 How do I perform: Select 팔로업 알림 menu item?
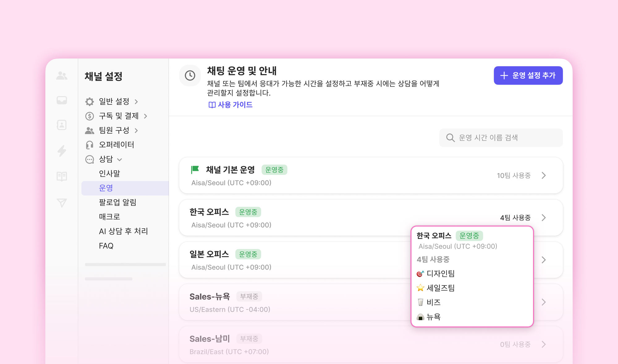tap(117, 202)
